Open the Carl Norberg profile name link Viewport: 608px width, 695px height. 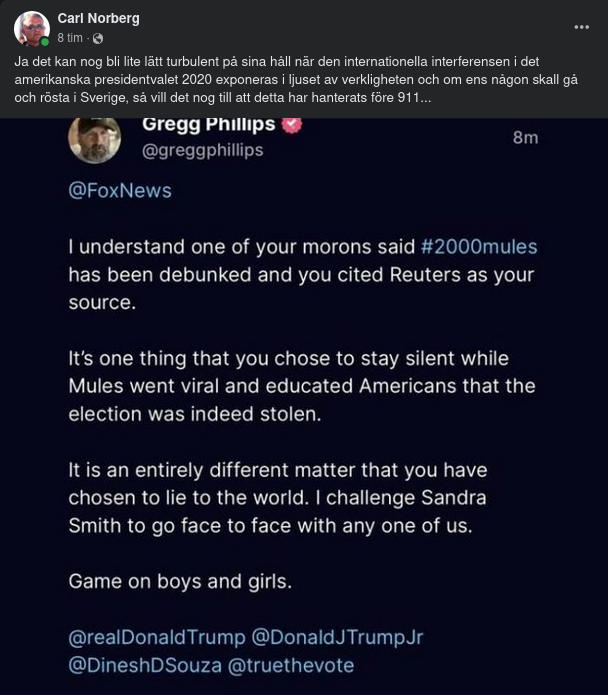click(x=98, y=18)
